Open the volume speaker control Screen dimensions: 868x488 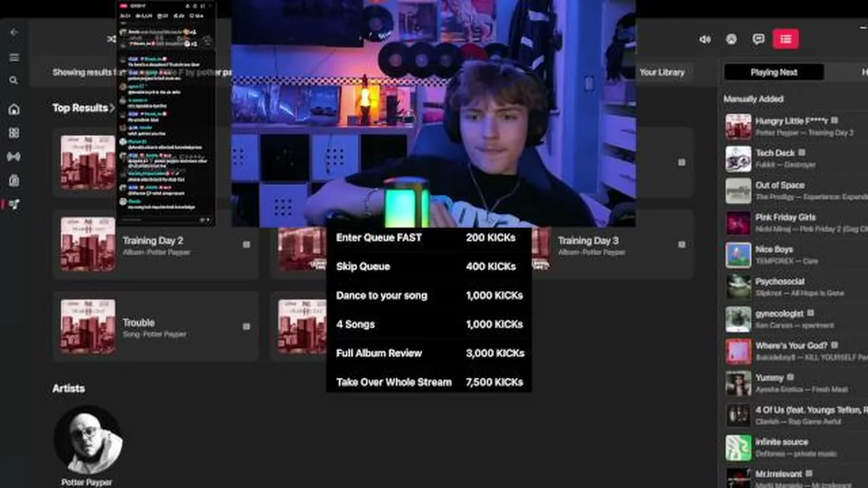point(705,39)
